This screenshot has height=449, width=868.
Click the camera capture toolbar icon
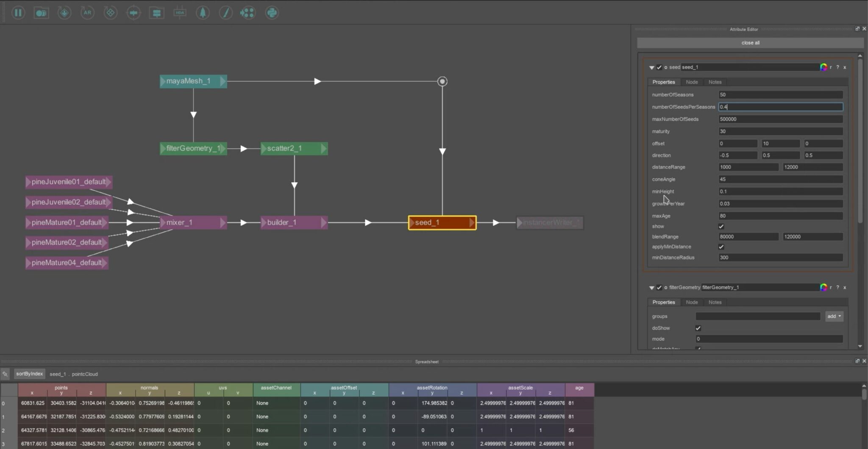[x=41, y=13]
